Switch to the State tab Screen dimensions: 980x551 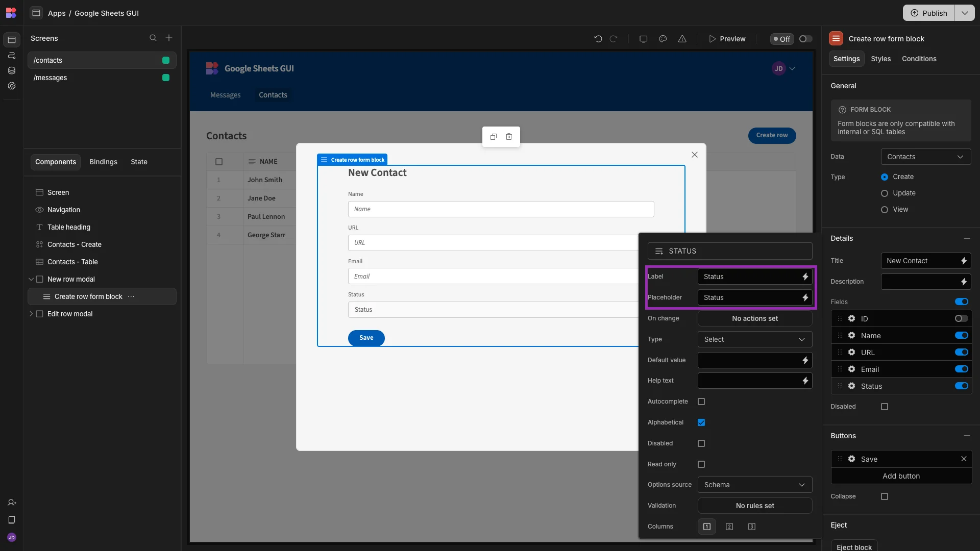pyautogui.click(x=139, y=162)
